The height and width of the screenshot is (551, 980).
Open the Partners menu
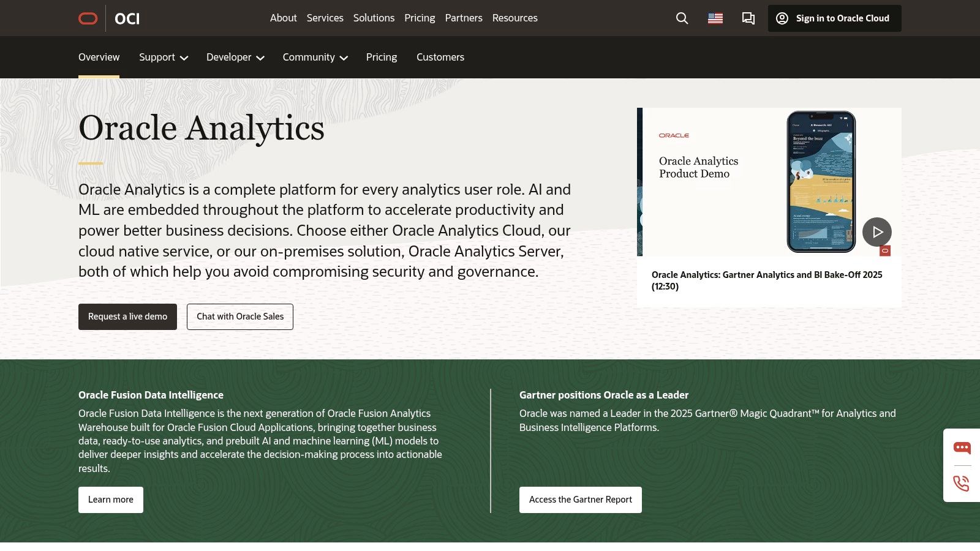pos(464,18)
